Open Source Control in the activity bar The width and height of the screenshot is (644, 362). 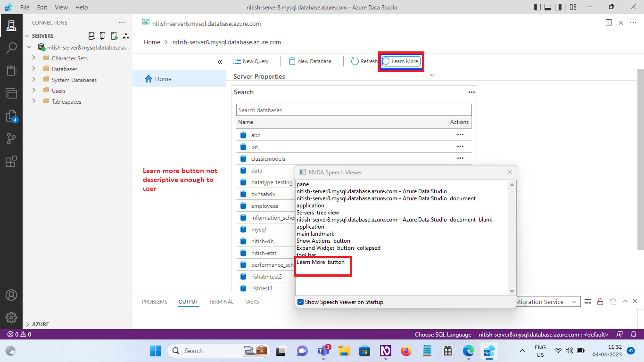[x=11, y=138]
